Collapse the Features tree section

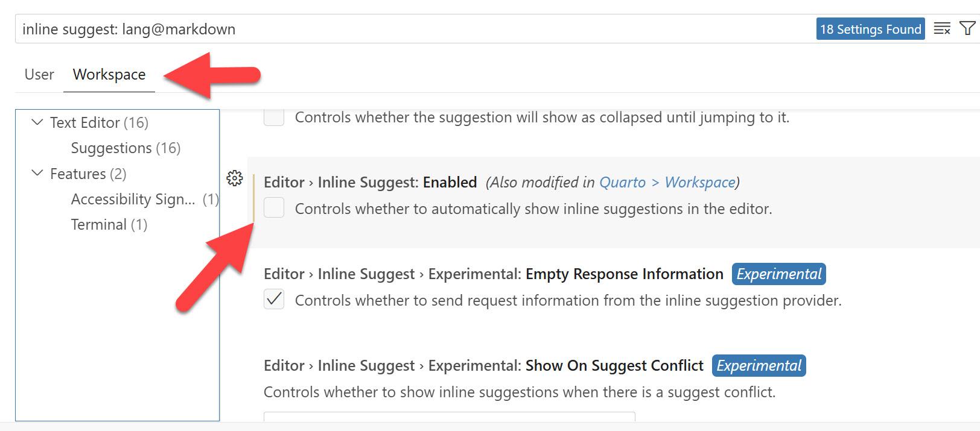[37, 174]
